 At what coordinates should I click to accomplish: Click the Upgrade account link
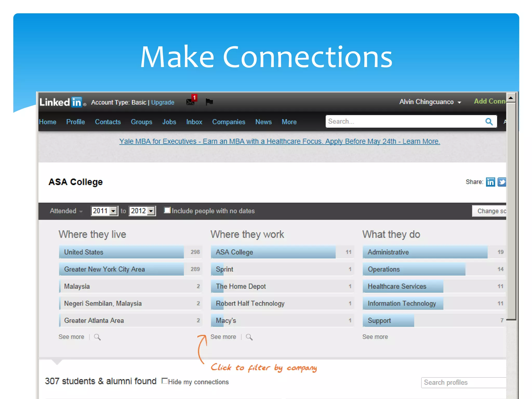(x=163, y=102)
